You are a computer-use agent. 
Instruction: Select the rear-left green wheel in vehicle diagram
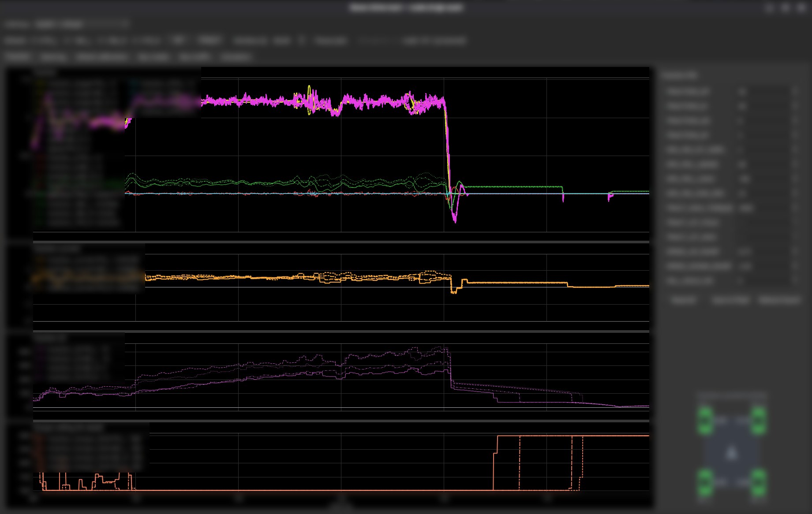click(x=705, y=482)
